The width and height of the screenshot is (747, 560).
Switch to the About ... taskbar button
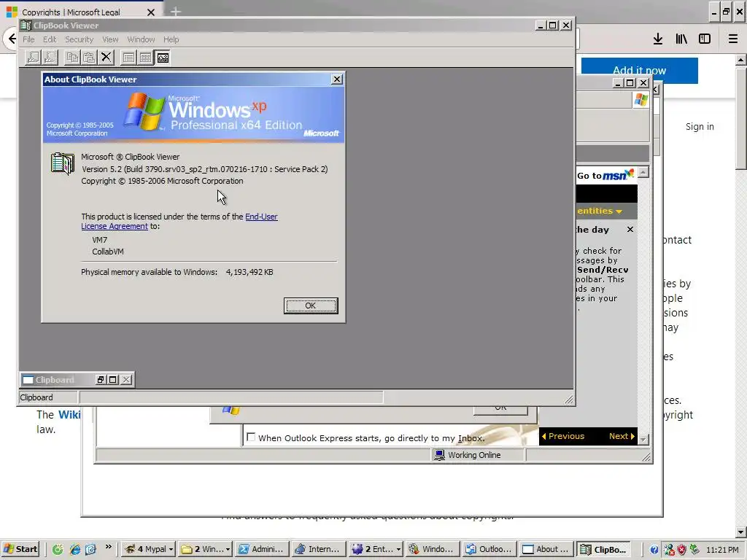546,550
